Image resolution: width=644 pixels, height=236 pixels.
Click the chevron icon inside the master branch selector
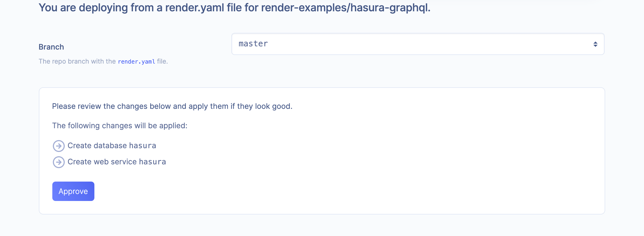(595, 44)
